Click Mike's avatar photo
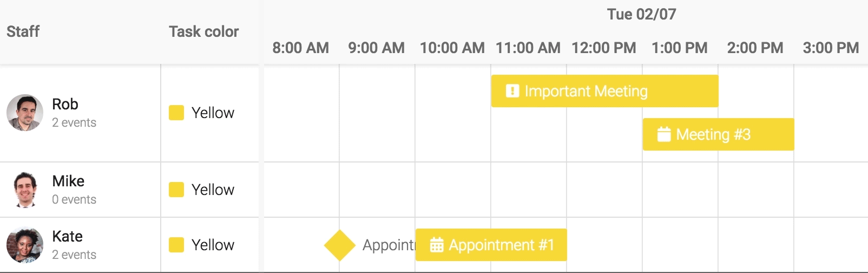Screen dimensions: 868x273 pos(25,190)
